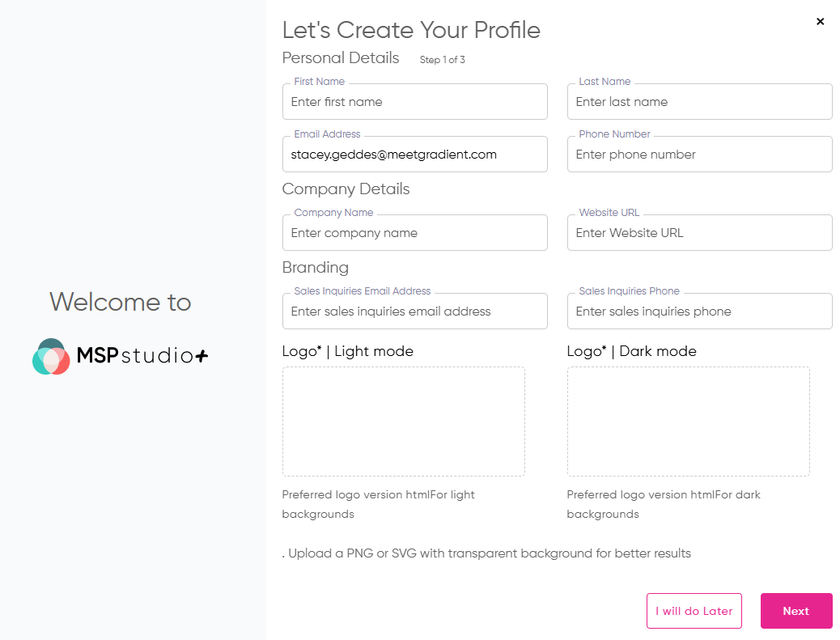
Task: Click the Website URL input field
Action: pos(699,232)
